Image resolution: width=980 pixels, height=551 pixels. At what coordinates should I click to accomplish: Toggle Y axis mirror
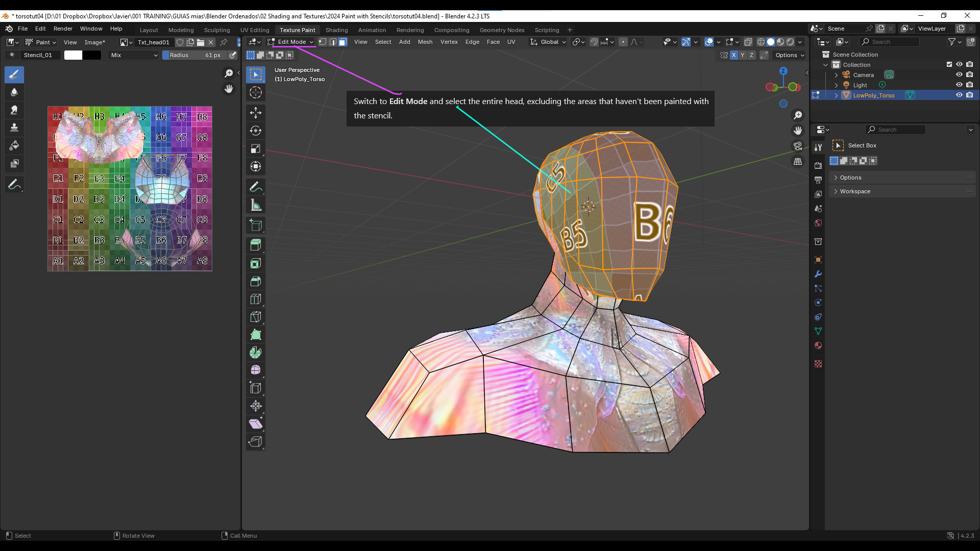(x=743, y=55)
